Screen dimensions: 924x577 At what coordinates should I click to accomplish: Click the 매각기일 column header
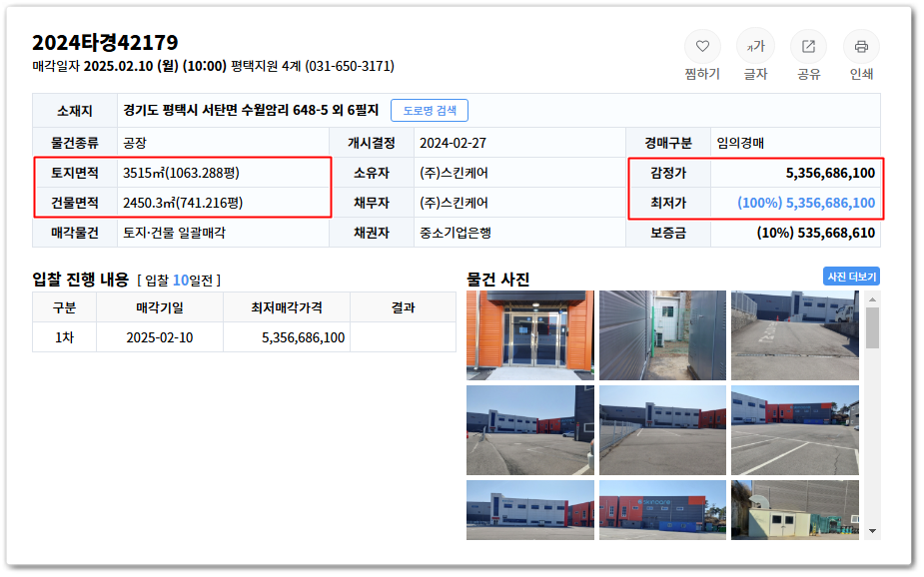click(159, 307)
